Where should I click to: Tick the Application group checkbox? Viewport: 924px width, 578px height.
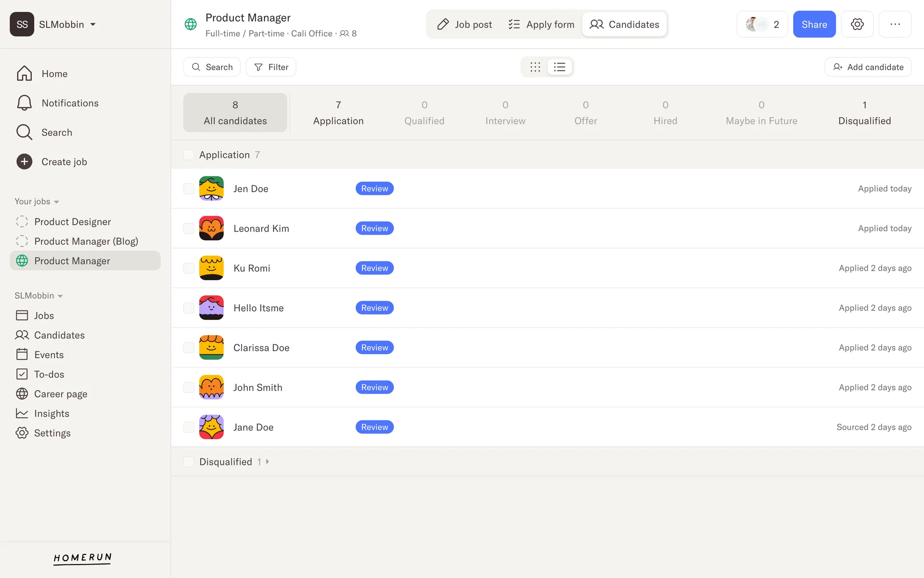(x=189, y=155)
